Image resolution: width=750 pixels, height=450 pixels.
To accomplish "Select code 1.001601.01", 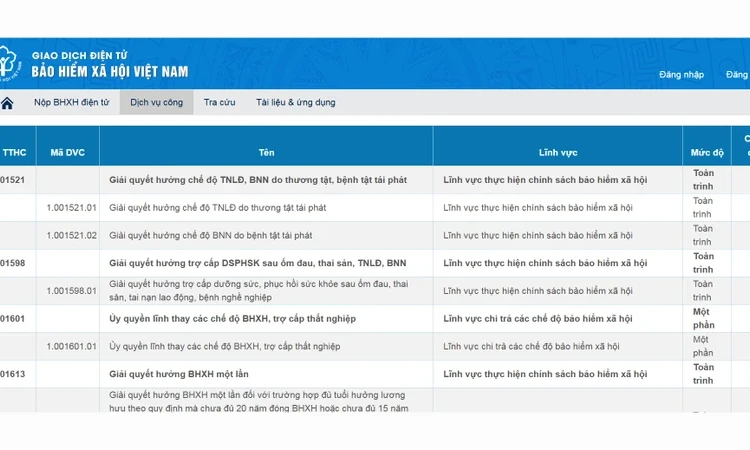I will 71,346.
